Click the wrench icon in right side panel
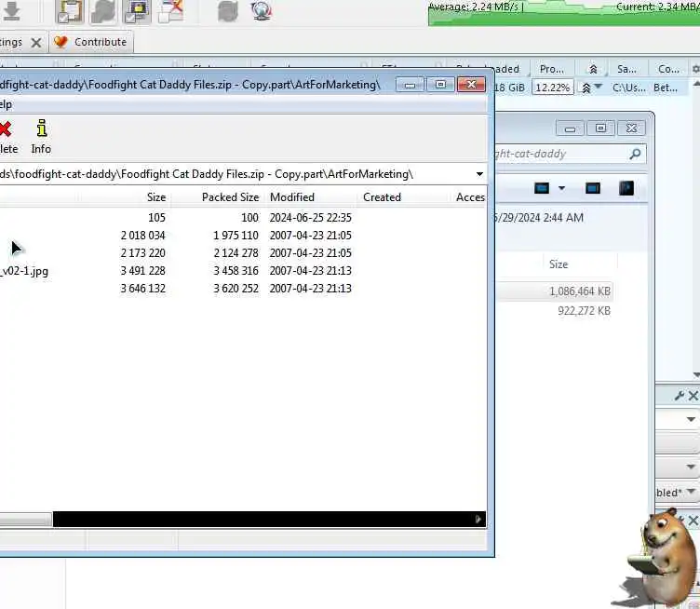 680,396
